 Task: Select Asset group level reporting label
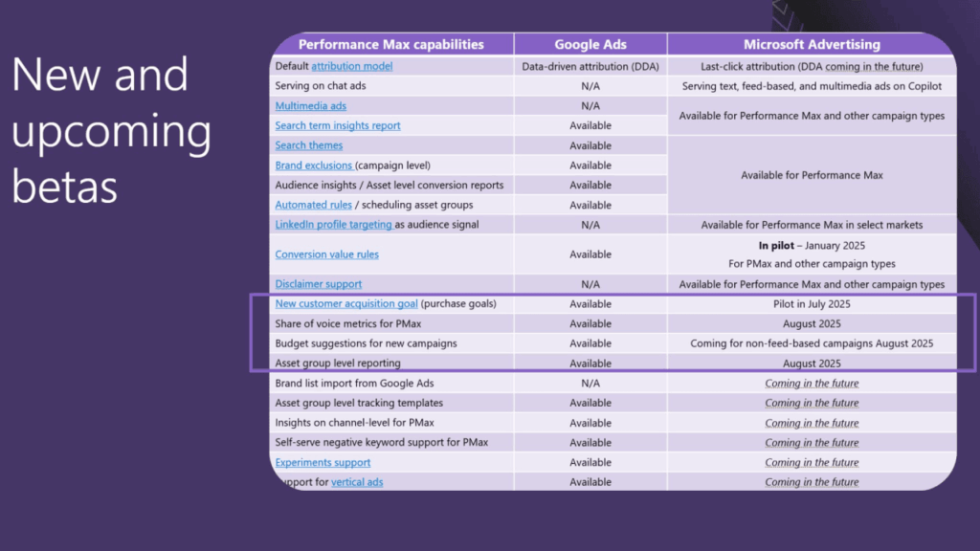(338, 363)
